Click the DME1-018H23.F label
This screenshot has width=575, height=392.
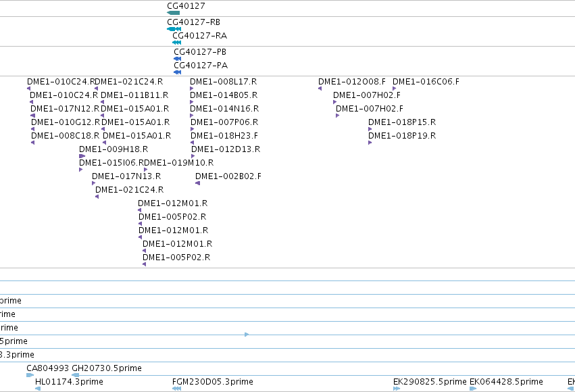[x=224, y=136]
